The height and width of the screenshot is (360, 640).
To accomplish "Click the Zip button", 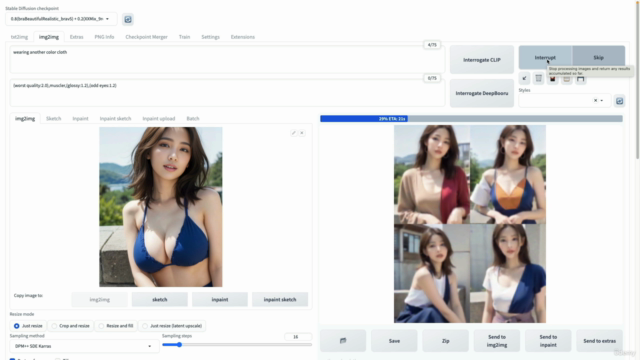I will (x=446, y=340).
